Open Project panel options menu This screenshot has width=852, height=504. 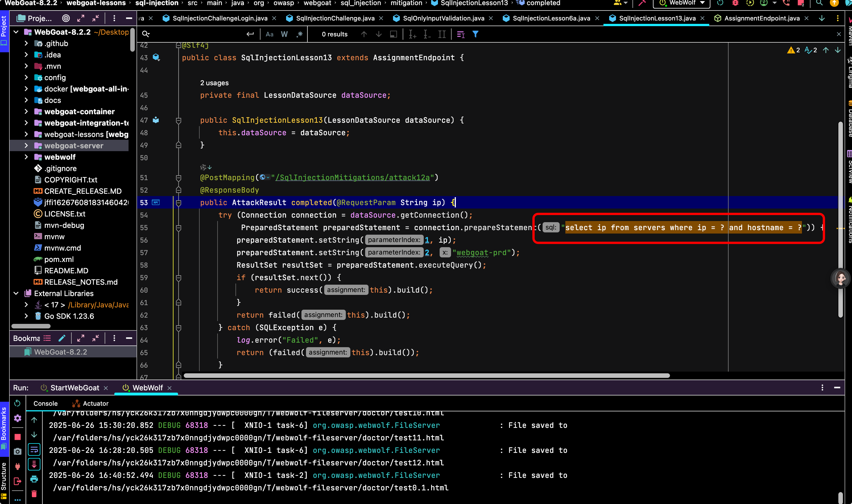tap(114, 18)
